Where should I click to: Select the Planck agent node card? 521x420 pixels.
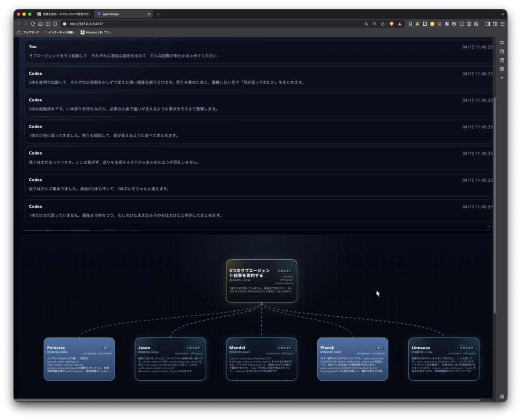click(353, 360)
